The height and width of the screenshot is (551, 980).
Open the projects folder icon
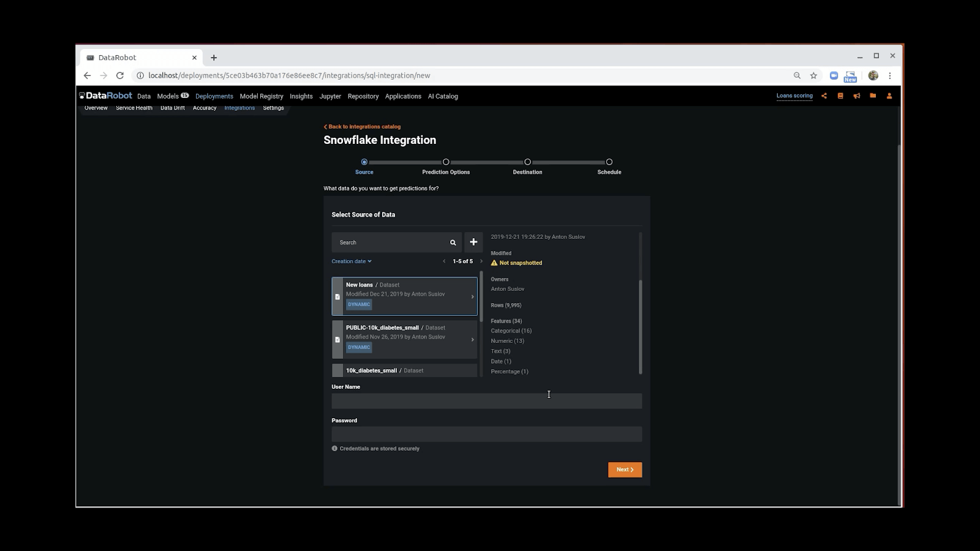tap(873, 96)
